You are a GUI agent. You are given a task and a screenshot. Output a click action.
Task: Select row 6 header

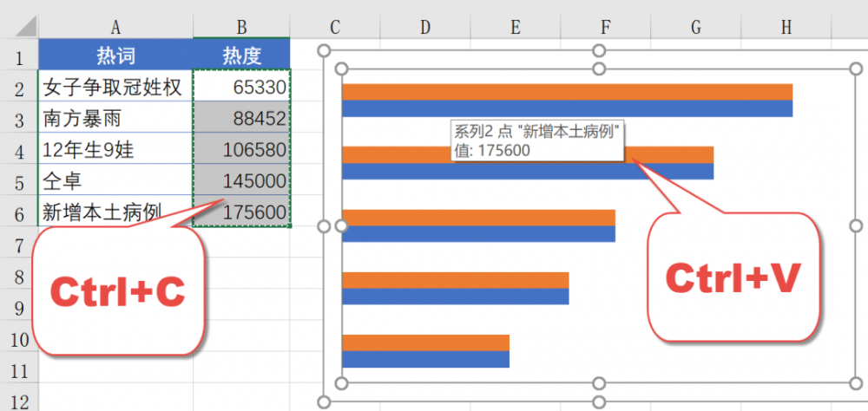tap(19, 212)
